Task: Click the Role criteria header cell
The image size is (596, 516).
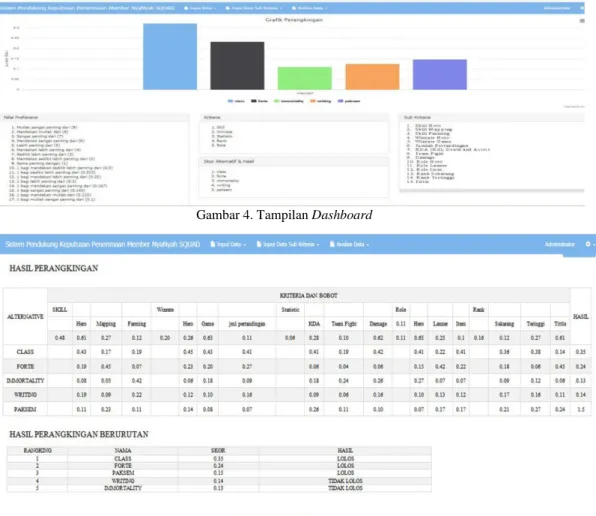Action: (401, 309)
